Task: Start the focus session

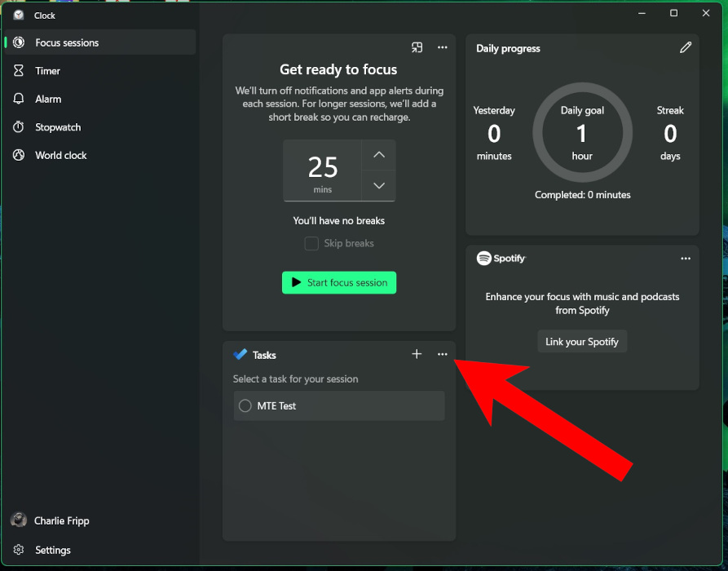Action: click(338, 282)
